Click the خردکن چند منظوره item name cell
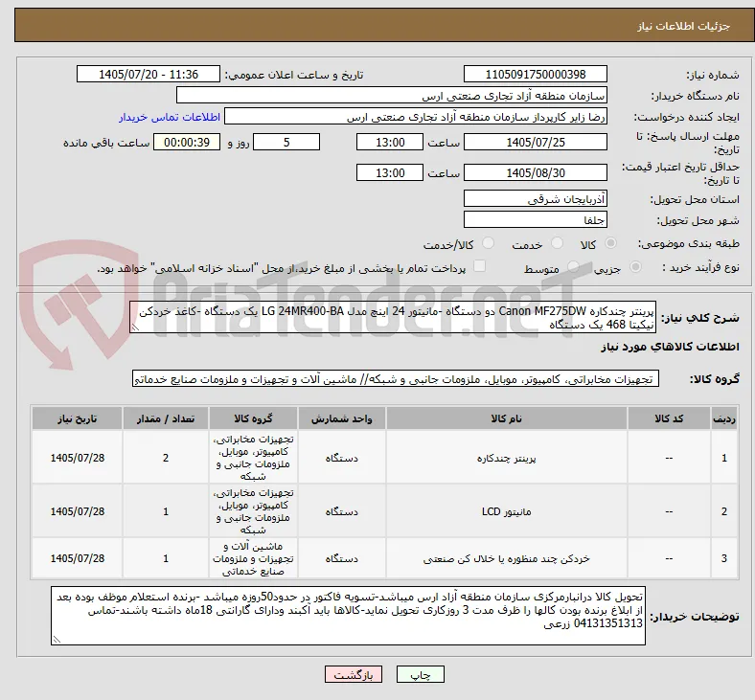 click(507, 558)
